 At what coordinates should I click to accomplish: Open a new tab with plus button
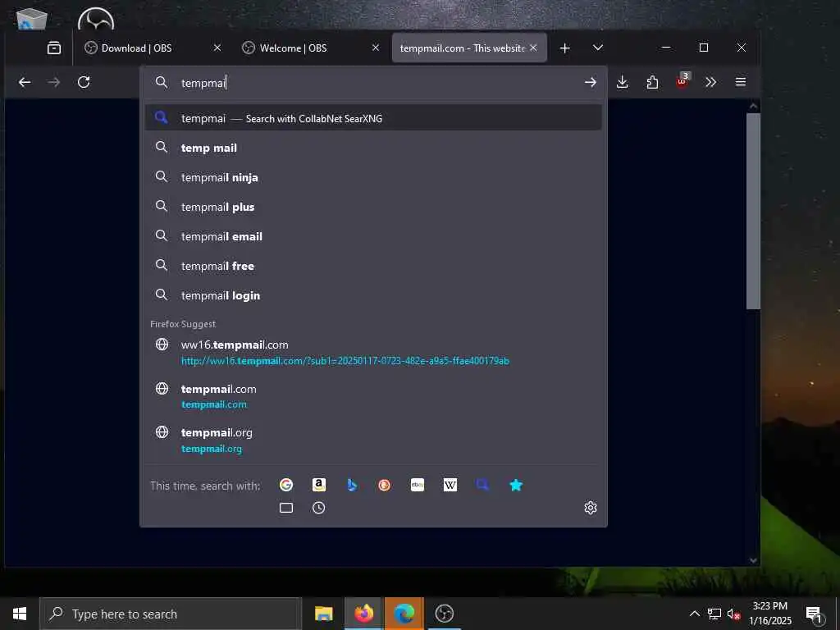tap(564, 48)
